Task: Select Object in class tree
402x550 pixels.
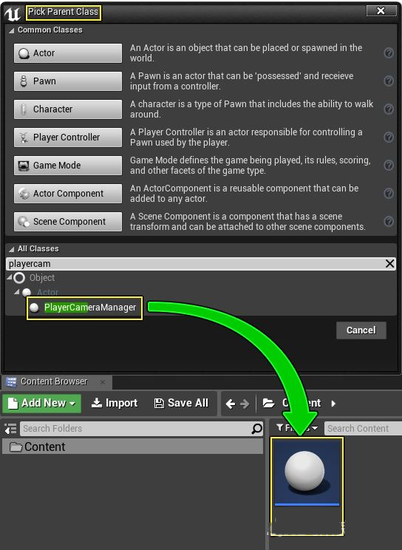Action: 42,278
